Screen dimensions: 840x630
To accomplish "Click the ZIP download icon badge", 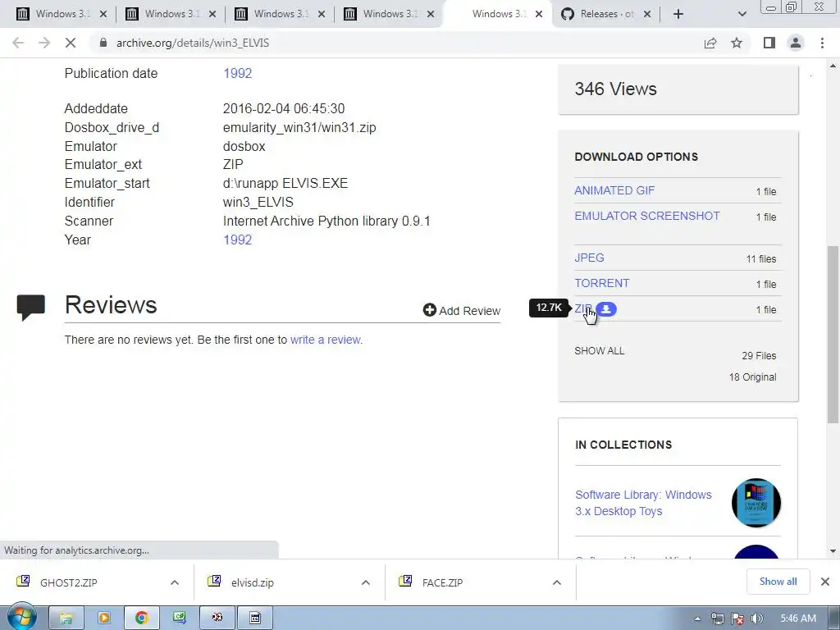I will click(x=606, y=309).
